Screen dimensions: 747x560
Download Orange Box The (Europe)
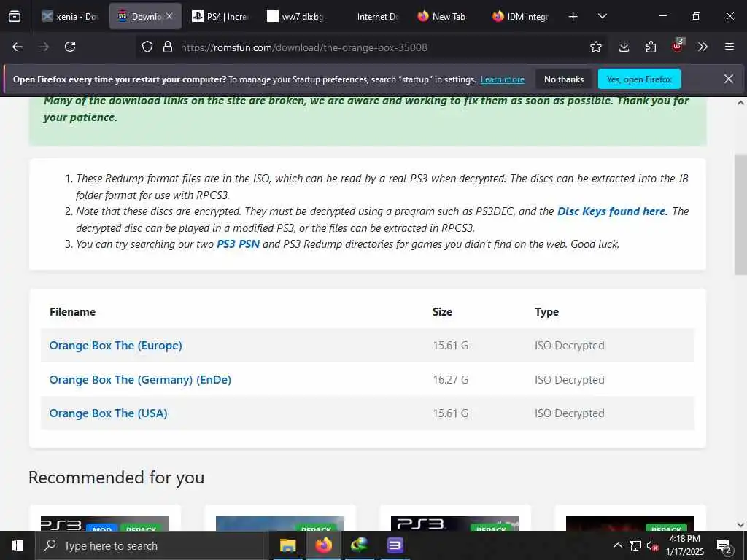[116, 345]
